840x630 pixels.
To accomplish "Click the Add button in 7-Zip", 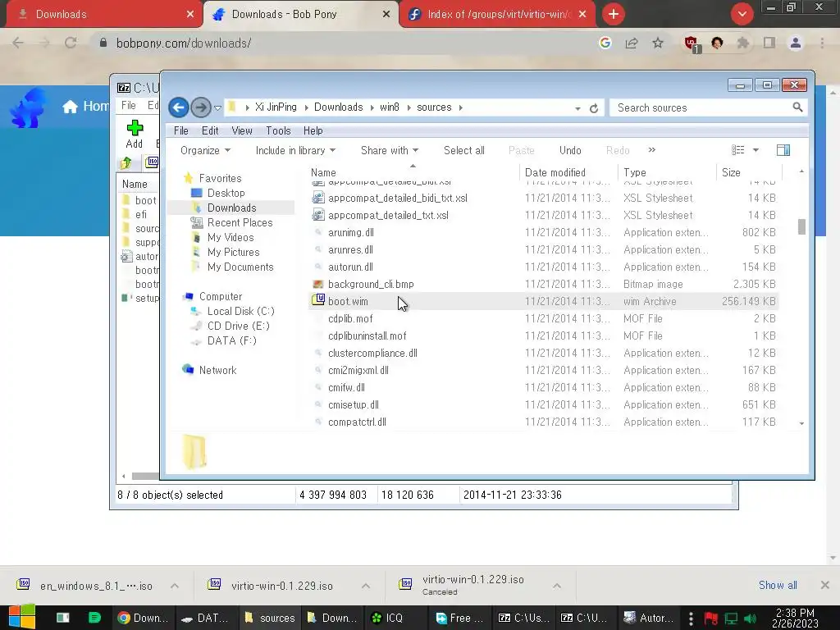I will (135, 134).
